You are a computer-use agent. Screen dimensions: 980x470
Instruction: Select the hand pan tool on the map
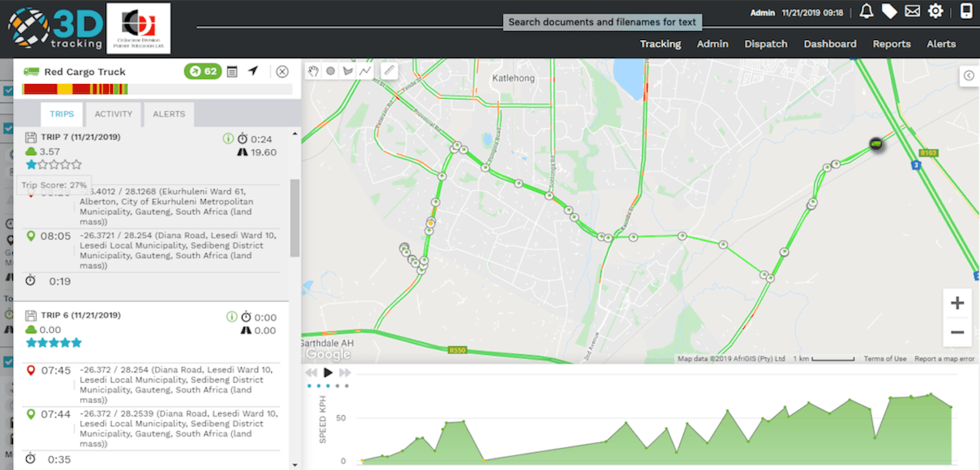313,72
